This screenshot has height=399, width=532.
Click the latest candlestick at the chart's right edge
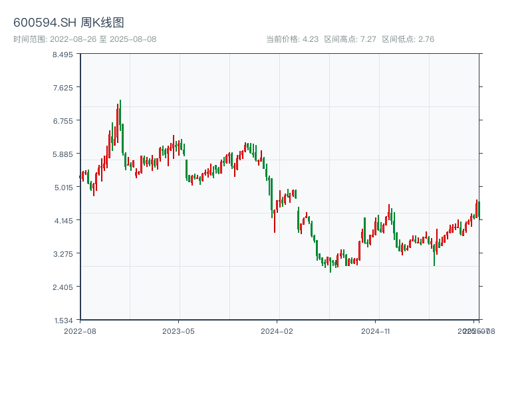(x=479, y=209)
